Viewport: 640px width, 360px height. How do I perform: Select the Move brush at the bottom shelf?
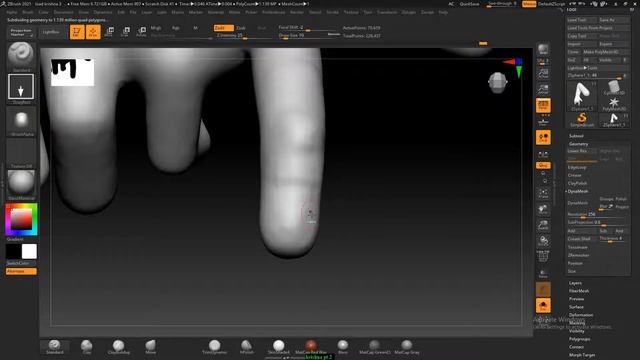[151, 347]
